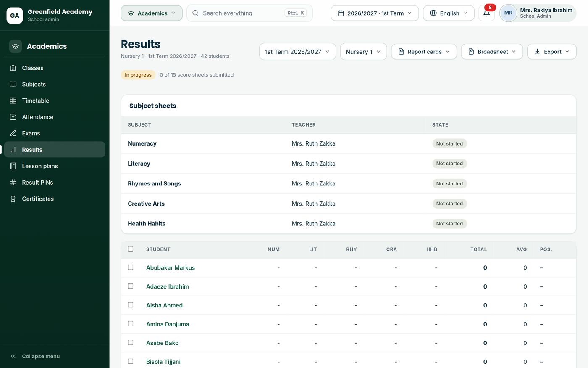Screen dimensions: 588x368
Task: Open the English language dropdown
Action: [x=449, y=13]
